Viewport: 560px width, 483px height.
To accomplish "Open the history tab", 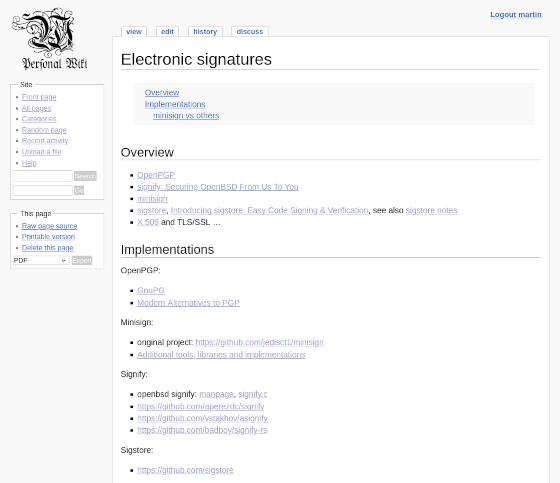I will (x=205, y=32).
